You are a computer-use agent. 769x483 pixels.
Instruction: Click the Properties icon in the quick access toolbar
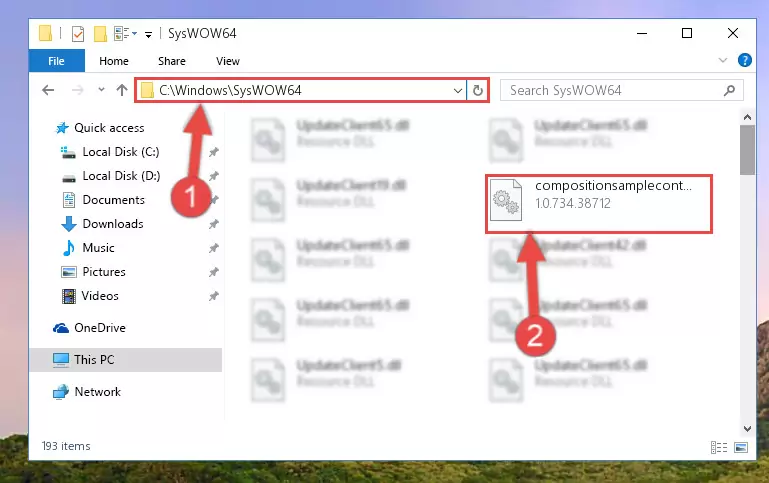[x=77, y=34]
